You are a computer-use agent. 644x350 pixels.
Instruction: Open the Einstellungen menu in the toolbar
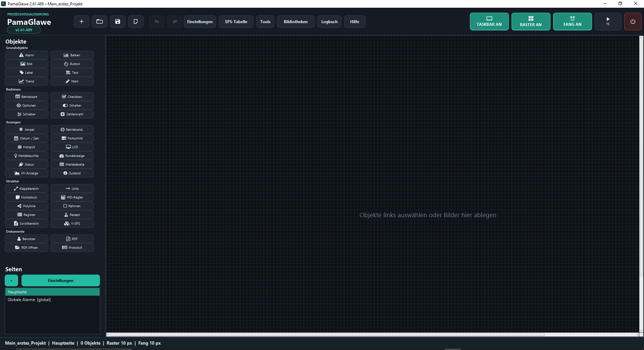200,21
